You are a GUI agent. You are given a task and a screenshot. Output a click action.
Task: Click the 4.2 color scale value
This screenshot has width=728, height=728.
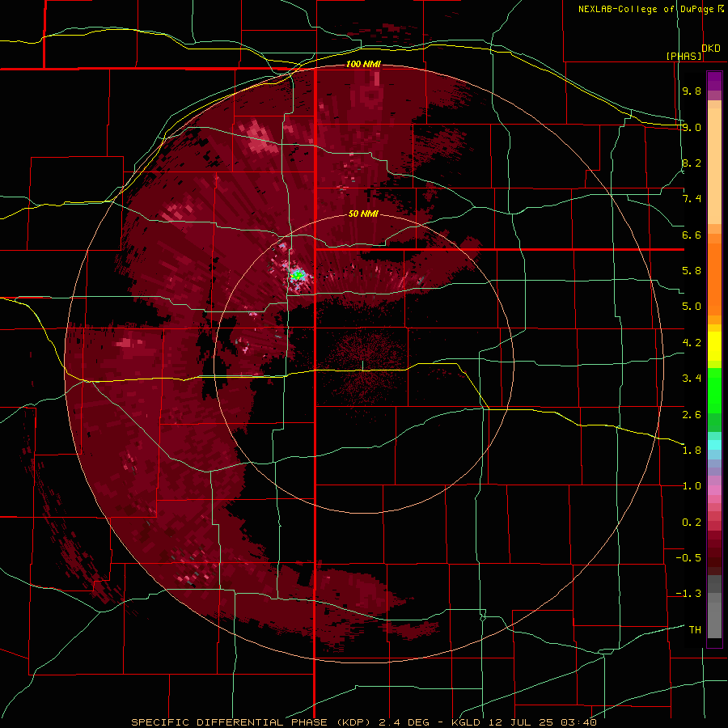coord(692,343)
